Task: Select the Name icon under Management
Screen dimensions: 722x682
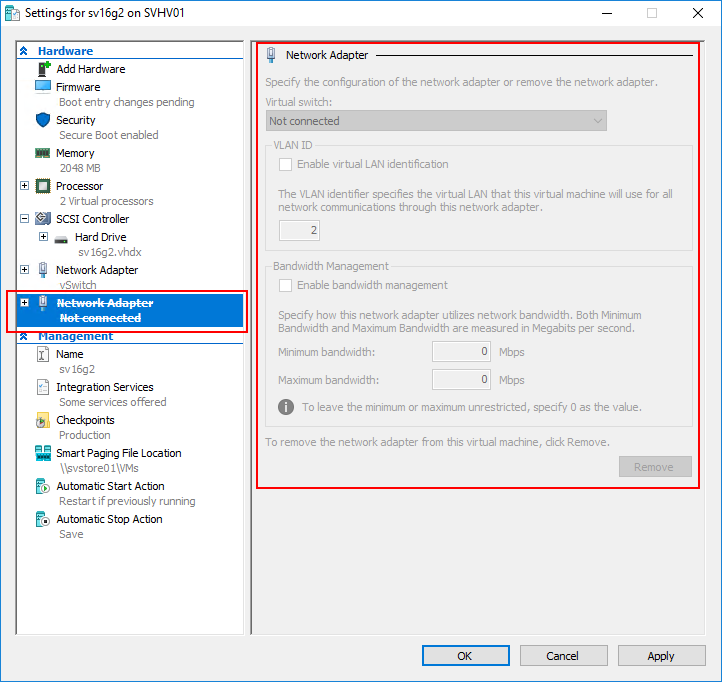Action: coord(42,354)
